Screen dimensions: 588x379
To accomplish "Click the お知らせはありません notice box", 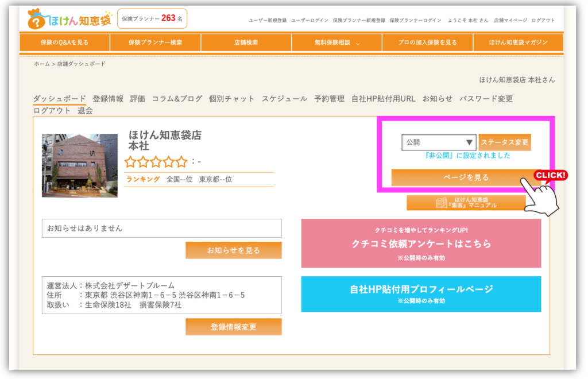I will coord(161,229).
